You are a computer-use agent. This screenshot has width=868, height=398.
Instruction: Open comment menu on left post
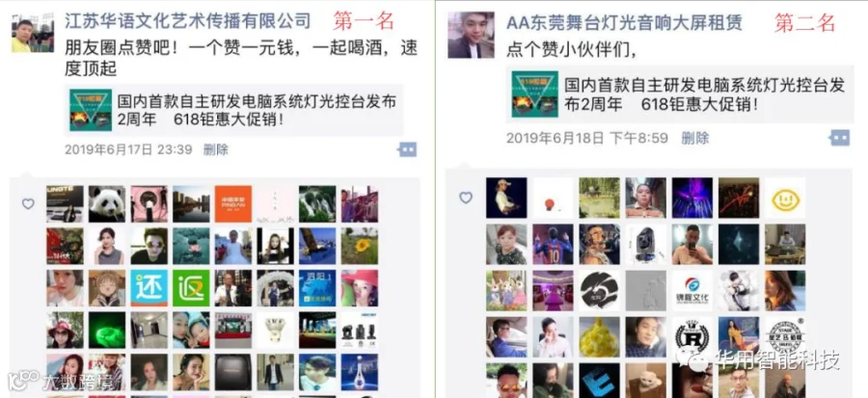point(407,149)
